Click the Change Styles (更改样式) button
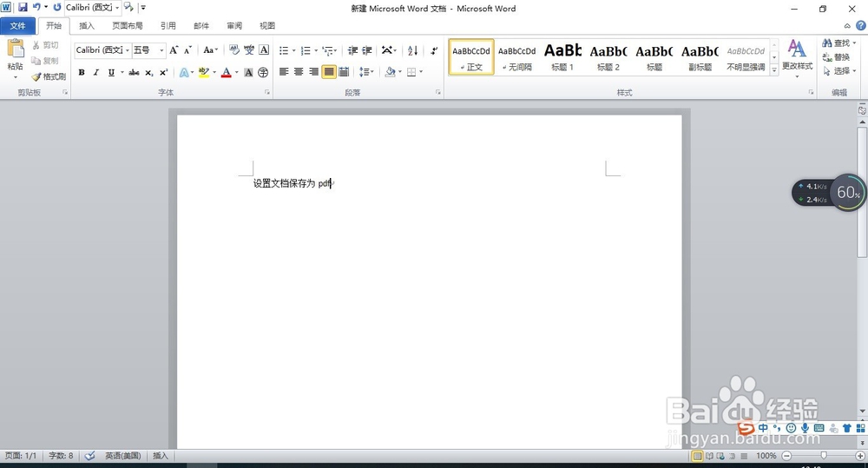 (797, 57)
